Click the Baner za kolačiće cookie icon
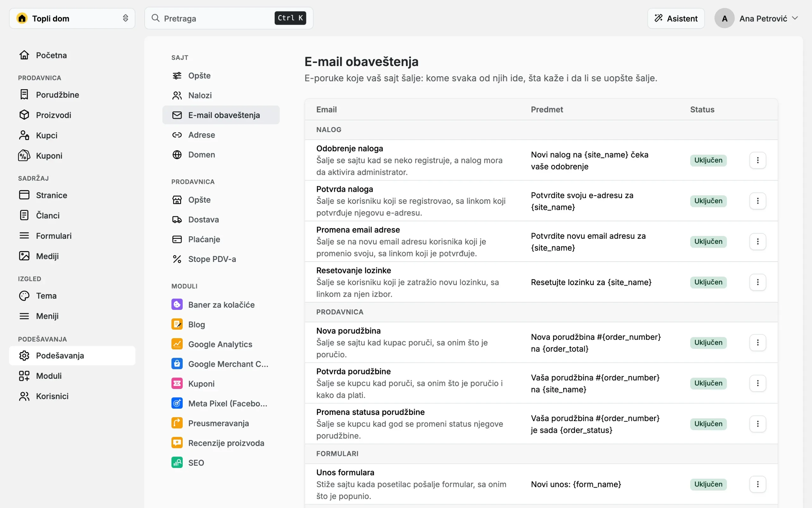 (x=177, y=304)
